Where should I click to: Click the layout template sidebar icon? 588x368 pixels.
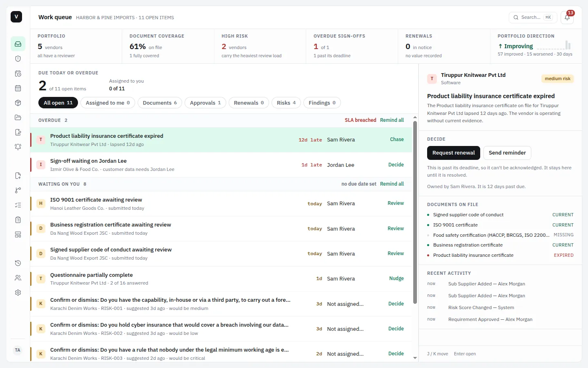[18, 235]
